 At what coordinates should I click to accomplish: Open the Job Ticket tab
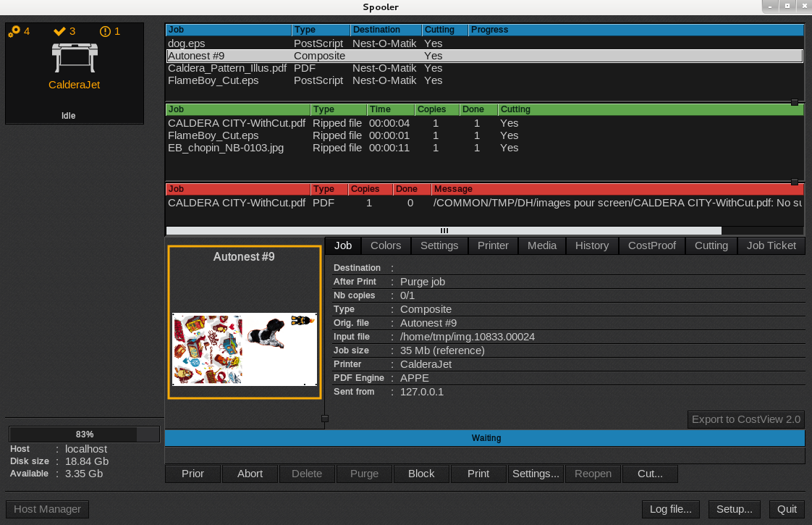coord(771,245)
